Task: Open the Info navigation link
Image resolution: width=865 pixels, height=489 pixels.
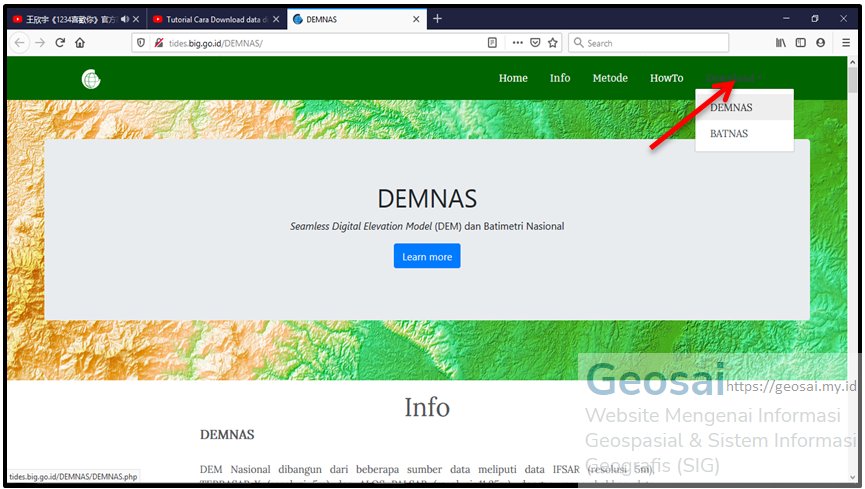Action: 560,78
